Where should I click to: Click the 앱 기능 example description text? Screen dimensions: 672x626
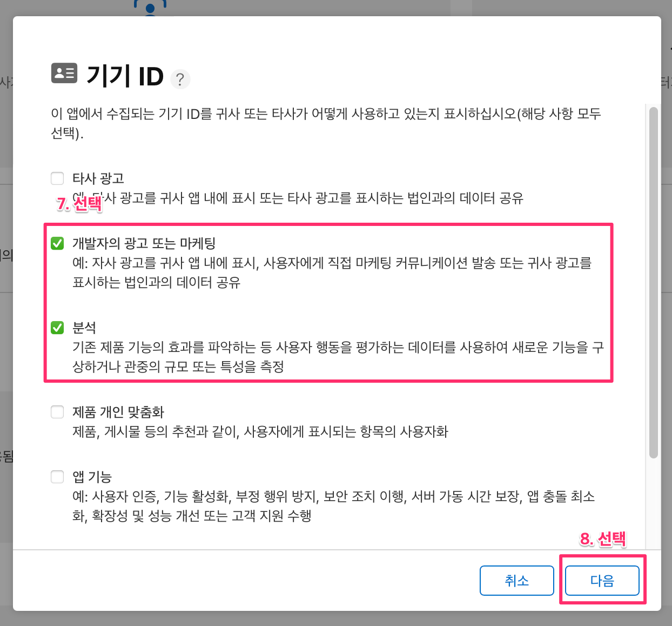point(334,506)
